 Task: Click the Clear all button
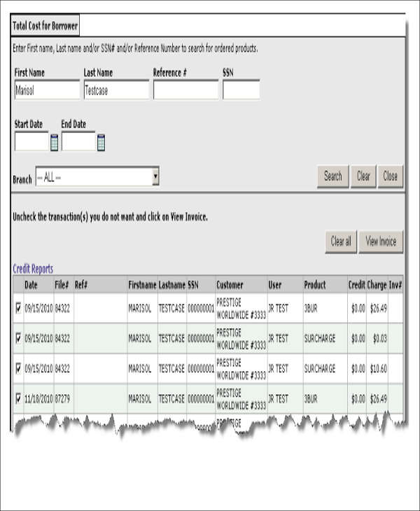coord(341,241)
